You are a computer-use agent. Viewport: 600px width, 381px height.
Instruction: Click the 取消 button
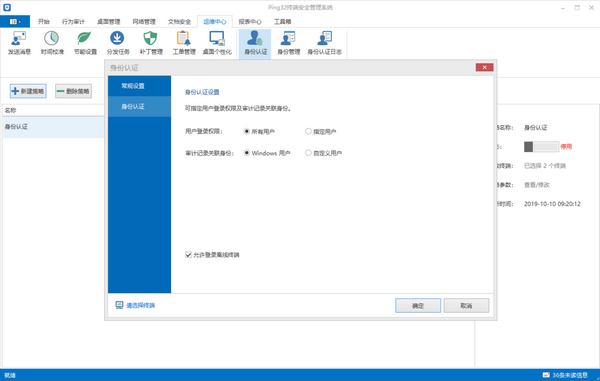click(466, 306)
